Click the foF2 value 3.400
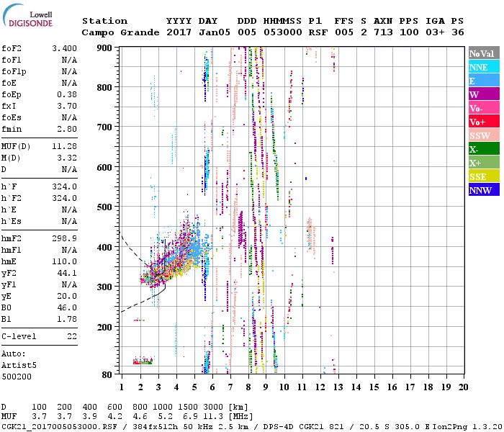The width and height of the screenshot is (504, 432). click(64, 48)
